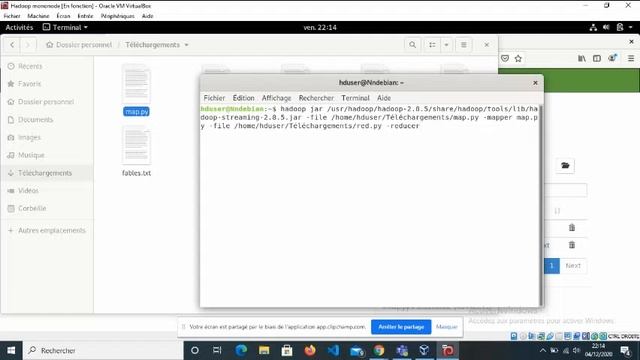Viewport: 640px width, 360px height.
Task: Click folder open icon in browser page
Action: 565,165
